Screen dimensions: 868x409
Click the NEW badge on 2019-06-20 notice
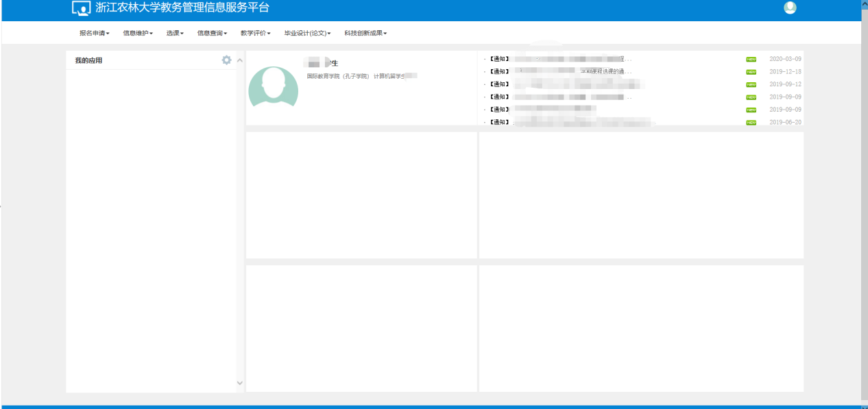point(751,123)
